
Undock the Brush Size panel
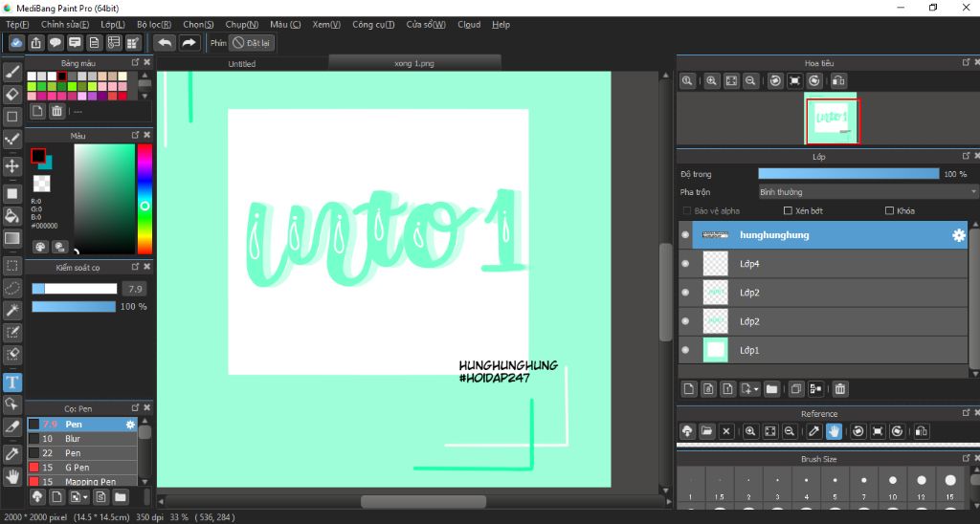tap(966, 458)
